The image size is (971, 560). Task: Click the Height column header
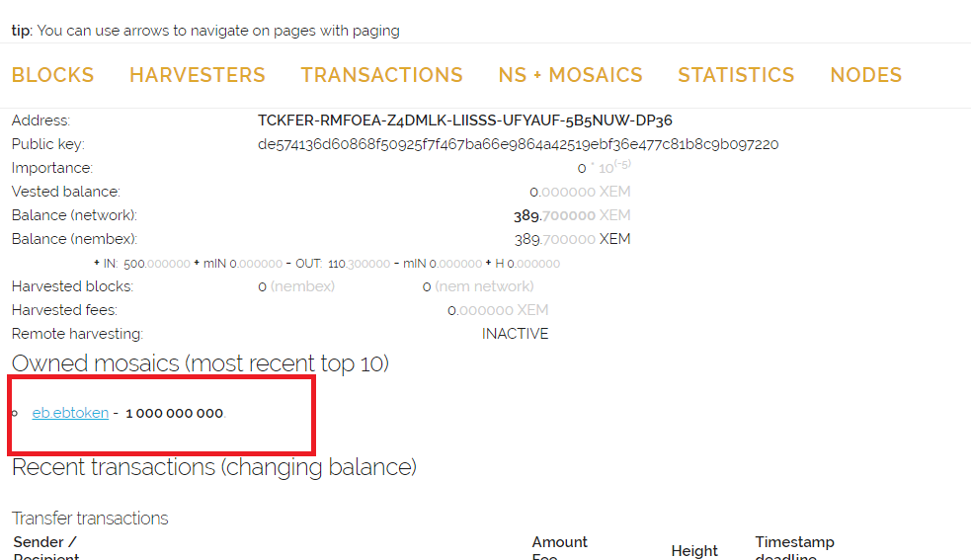694,550
